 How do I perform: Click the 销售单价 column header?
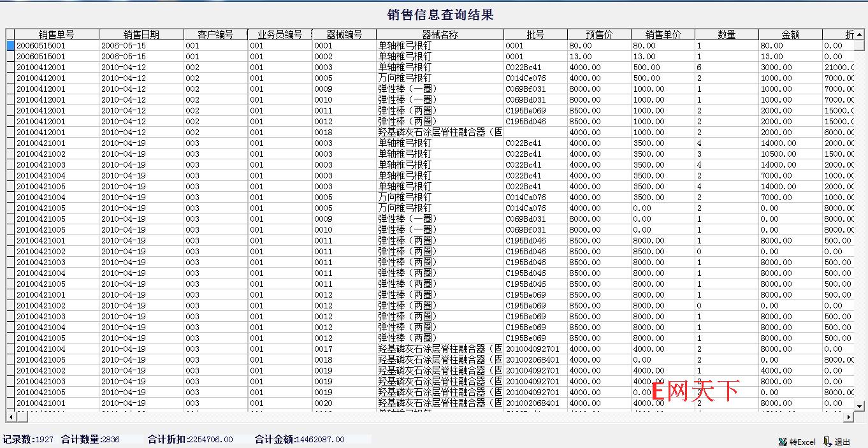663,34
